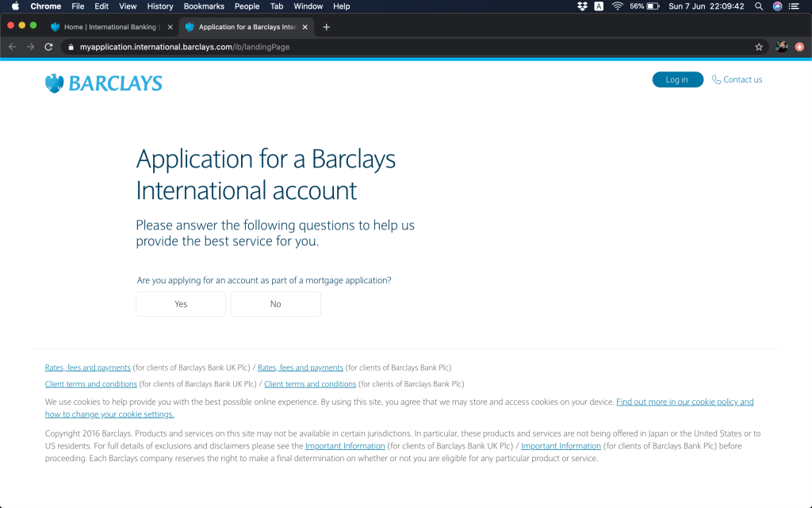Open Client terms and conditions for Barclays Bank Plc
Image resolution: width=812 pixels, height=508 pixels.
[310, 384]
